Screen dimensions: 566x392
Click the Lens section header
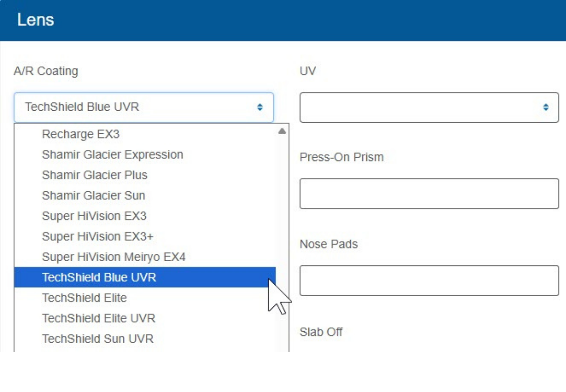[x=35, y=20]
